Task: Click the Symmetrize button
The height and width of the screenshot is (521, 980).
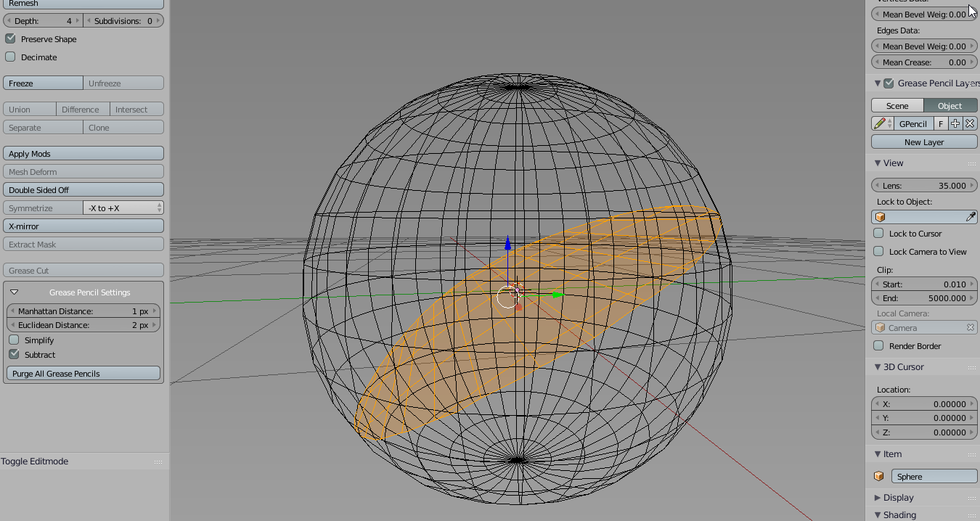Action: point(43,208)
